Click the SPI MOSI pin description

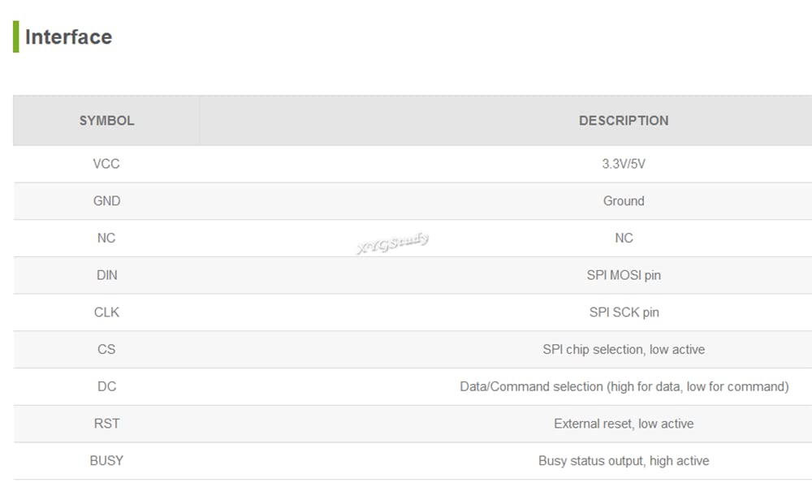(x=624, y=275)
